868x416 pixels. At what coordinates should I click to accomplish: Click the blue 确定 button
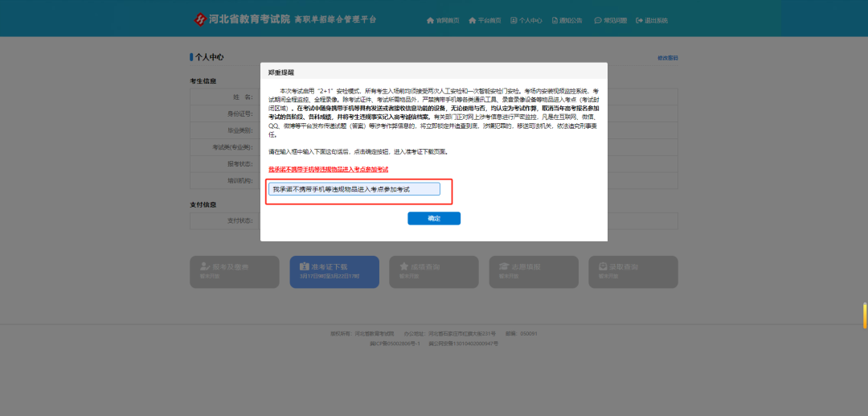(434, 218)
